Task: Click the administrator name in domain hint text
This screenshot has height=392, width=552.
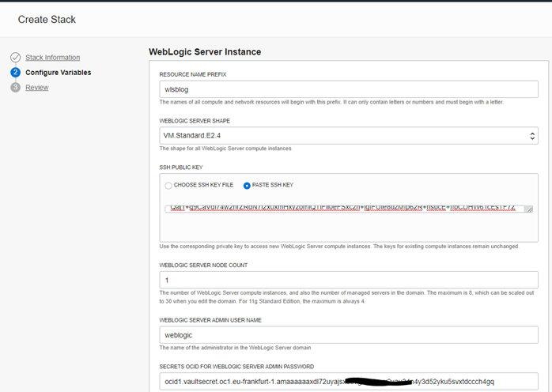Action: (235, 348)
